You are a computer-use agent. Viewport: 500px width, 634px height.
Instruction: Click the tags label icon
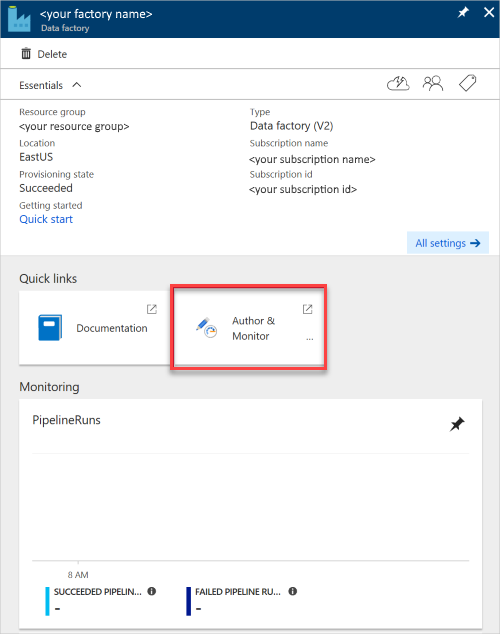tap(468, 83)
